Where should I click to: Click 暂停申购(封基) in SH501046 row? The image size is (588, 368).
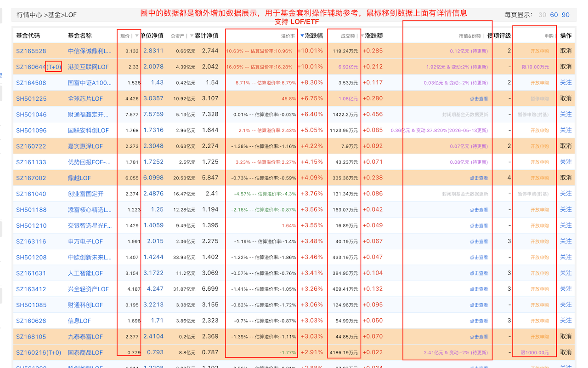[x=533, y=115]
